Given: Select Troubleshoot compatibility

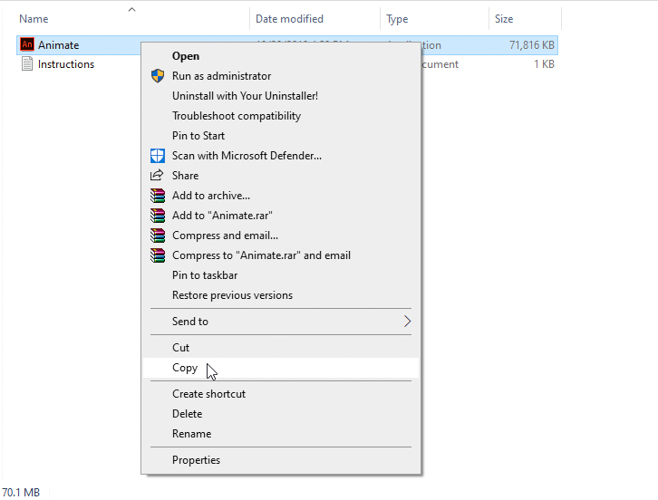Looking at the screenshot, I should pos(281,116).
